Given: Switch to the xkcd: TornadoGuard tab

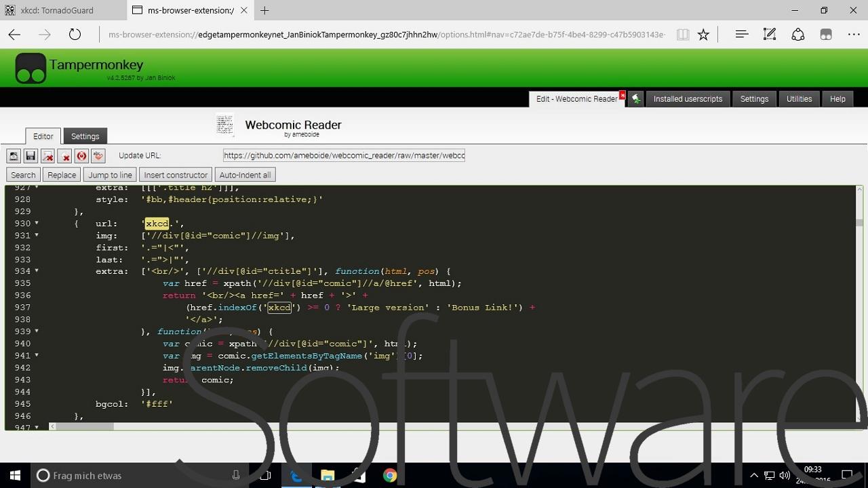Looking at the screenshot, I should tap(62, 10).
